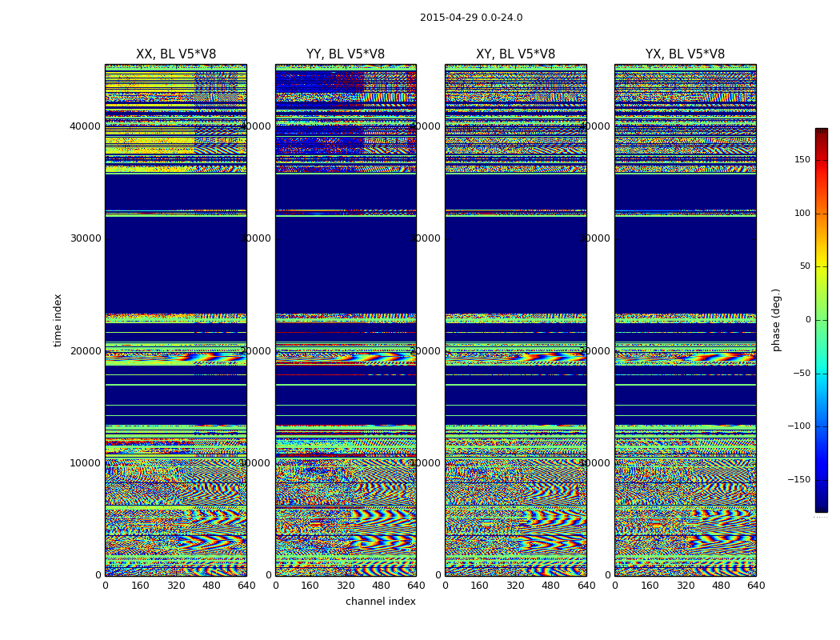Click the '30000' y-tick of the YY plot
Screen dimensions: 840x640
[x=255, y=238]
